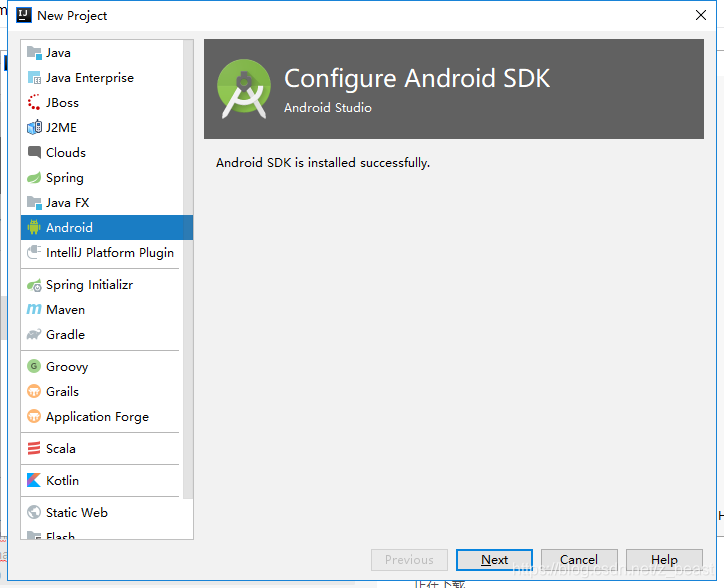Choose Kotlin project type
The height and width of the screenshot is (588, 724).
click(102, 480)
